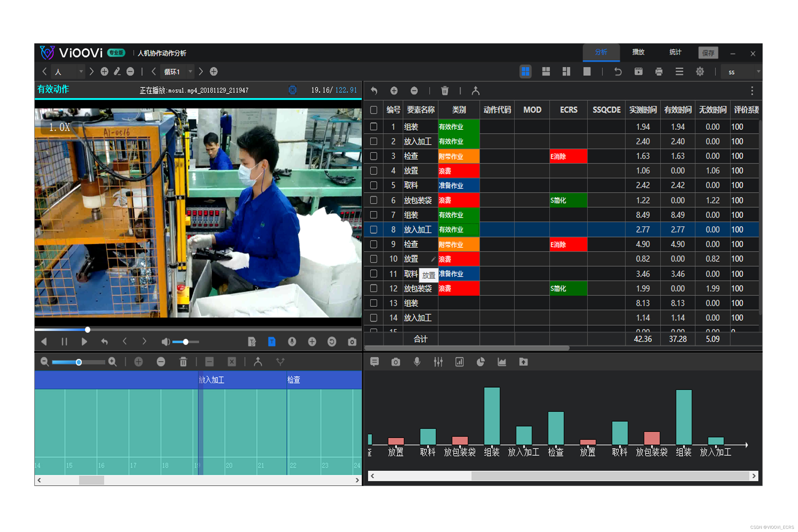Click the zoom-in magnifier on the timeline
Viewport: 798px width, 532px height.
coord(112,362)
